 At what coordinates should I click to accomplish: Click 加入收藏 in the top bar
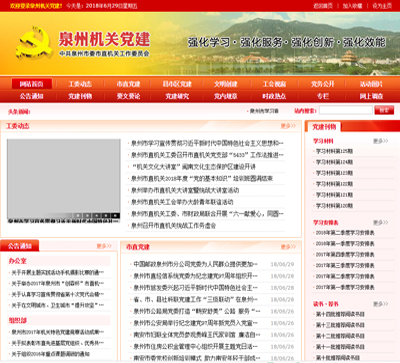[352, 6]
